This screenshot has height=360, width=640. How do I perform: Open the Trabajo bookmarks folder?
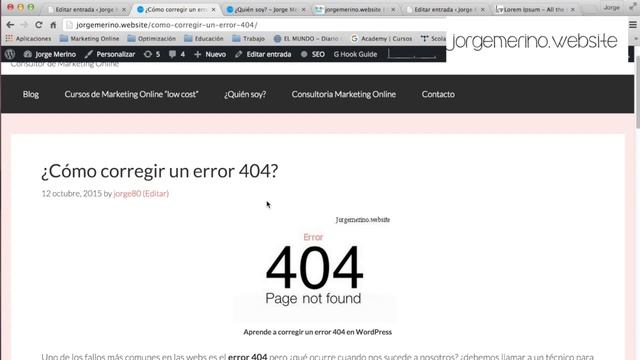tap(248, 38)
